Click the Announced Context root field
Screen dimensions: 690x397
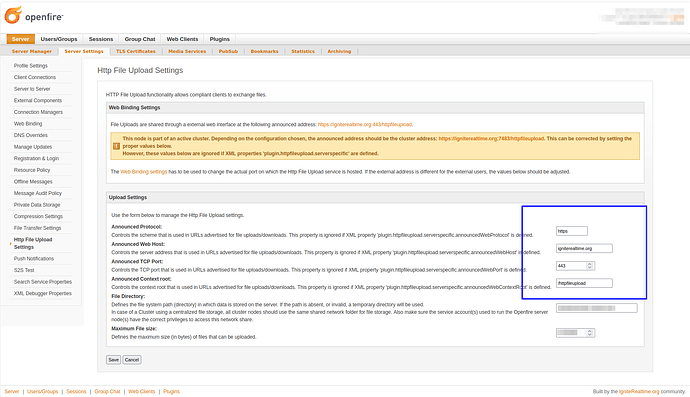(584, 283)
